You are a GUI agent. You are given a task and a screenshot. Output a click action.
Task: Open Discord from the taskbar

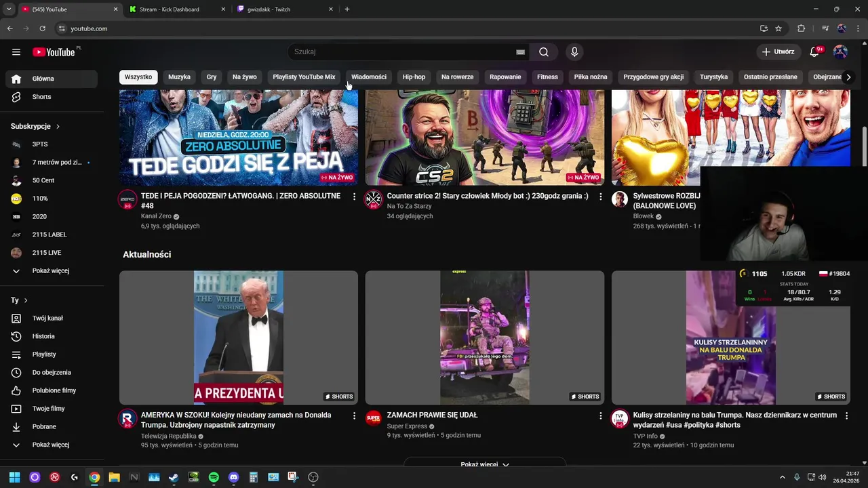tap(234, 477)
